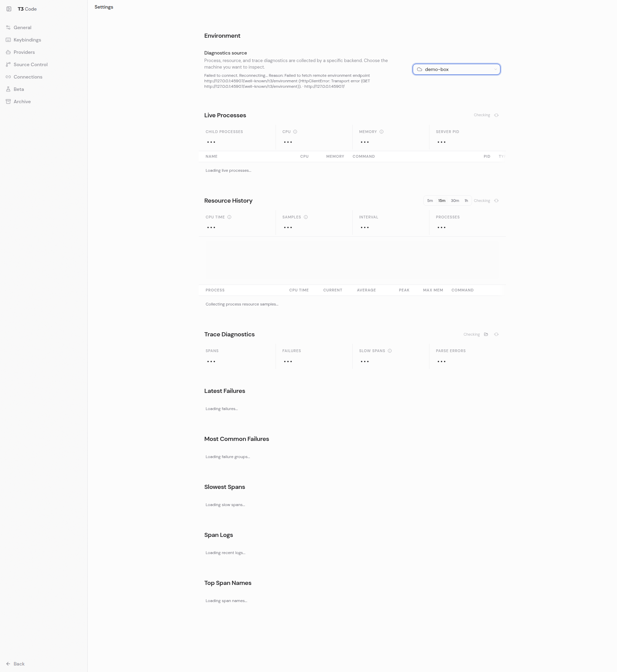Refresh Trace Diagnostics
This screenshot has height=672, width=617.
(496, 334)
